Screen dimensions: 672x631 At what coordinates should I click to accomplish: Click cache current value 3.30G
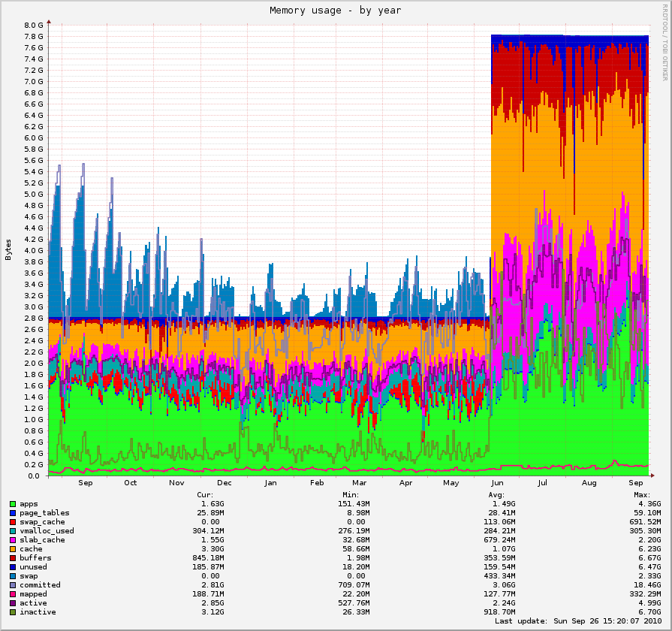coord(212,549)
